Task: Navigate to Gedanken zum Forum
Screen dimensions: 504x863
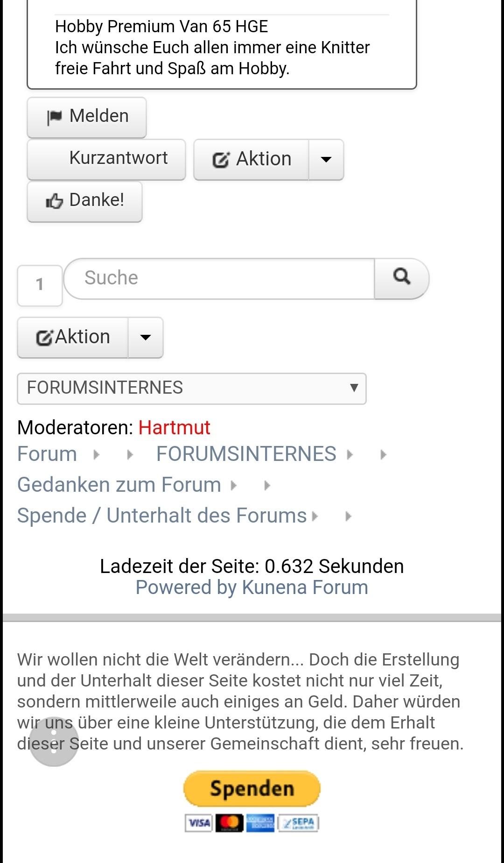Action: pyautogui.click(x=119, y=485)
